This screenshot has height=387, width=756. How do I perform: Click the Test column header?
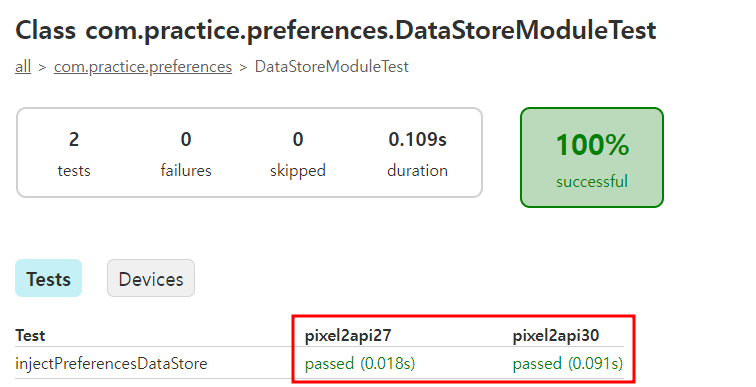click(x=30, y=335)
